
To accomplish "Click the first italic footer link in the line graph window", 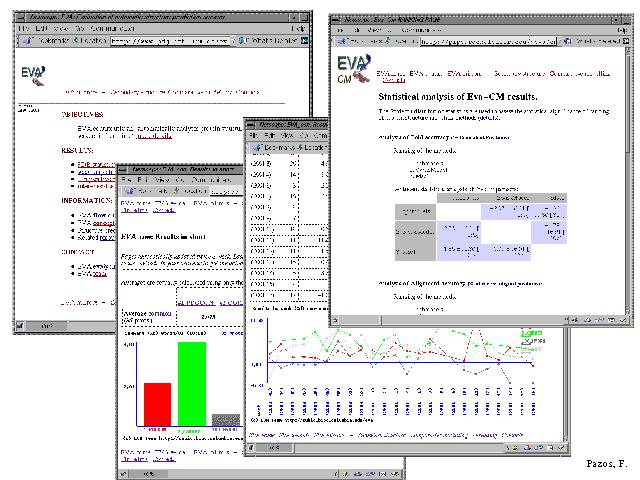I will coord(262,435).
